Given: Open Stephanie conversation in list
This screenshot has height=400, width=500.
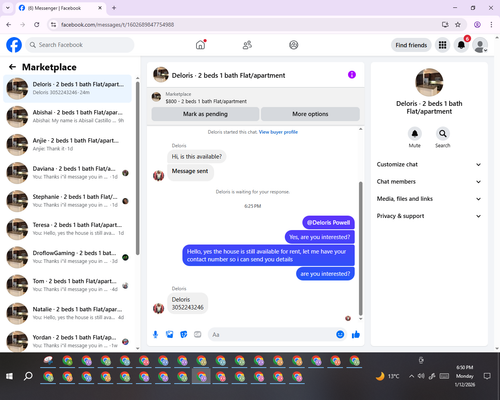Looking at the screenshot, I should [x=67, y=201].
